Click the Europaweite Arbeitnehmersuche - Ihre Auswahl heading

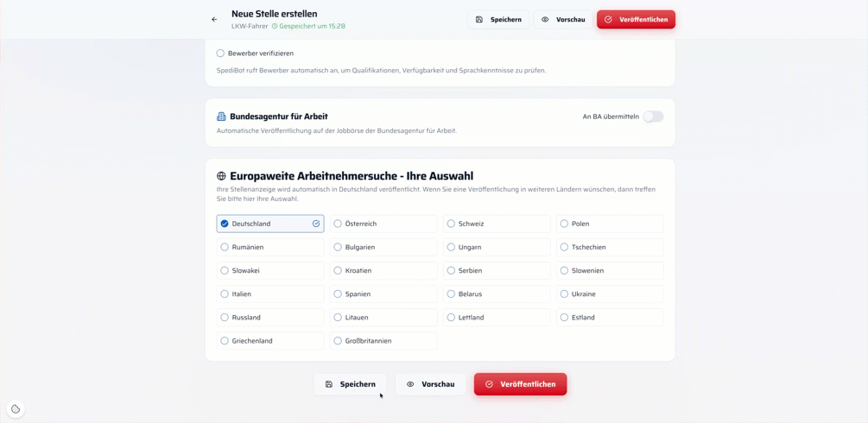pos(352,176)
